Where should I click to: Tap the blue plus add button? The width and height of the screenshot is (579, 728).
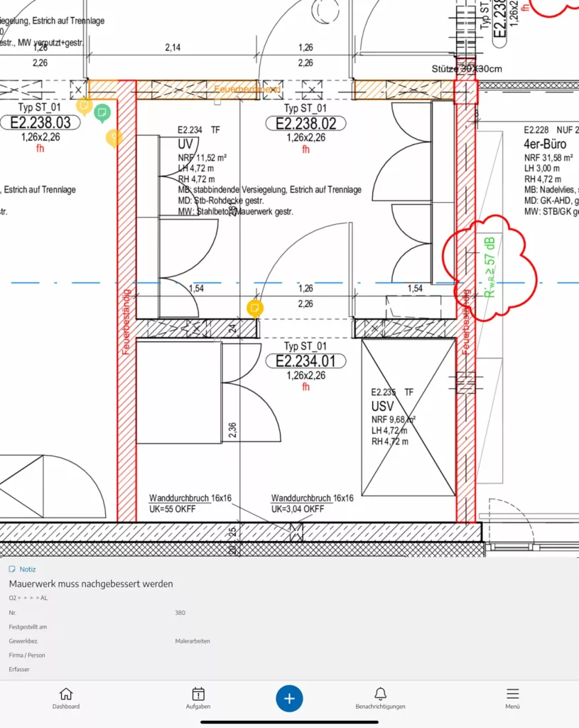[x=290, y=698]
